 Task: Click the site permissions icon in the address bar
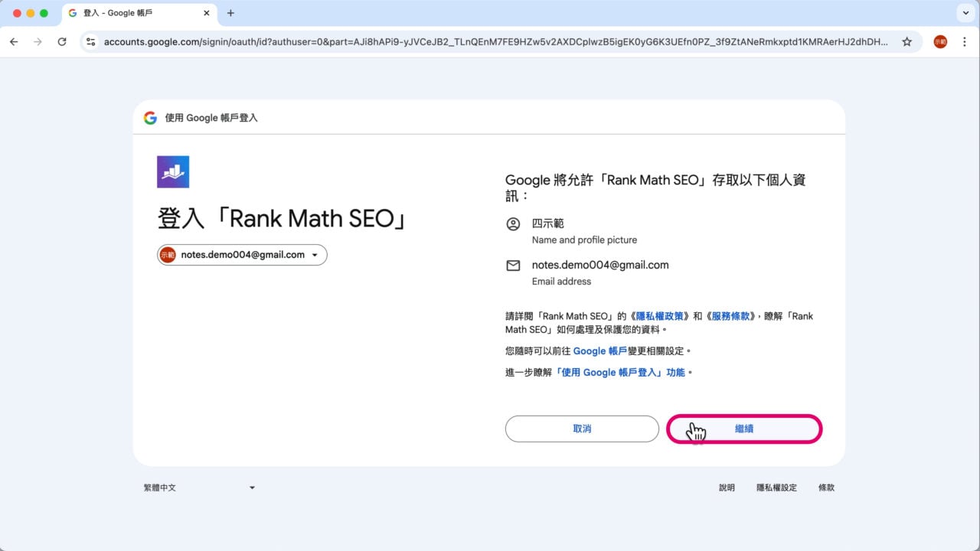[x=90, y=42]
